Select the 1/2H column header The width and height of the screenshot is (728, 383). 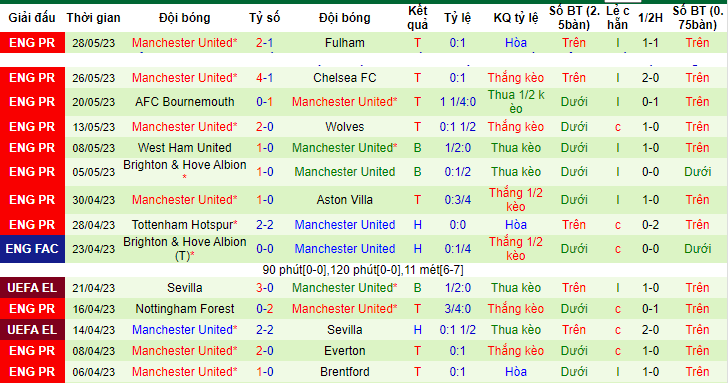click(650, 18)
